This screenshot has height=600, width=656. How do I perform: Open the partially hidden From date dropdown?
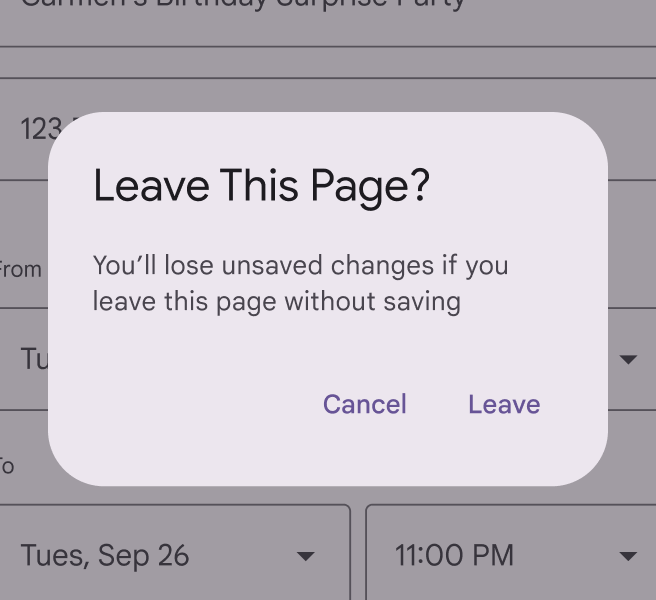pyautogui.click(x=30, y=358)
